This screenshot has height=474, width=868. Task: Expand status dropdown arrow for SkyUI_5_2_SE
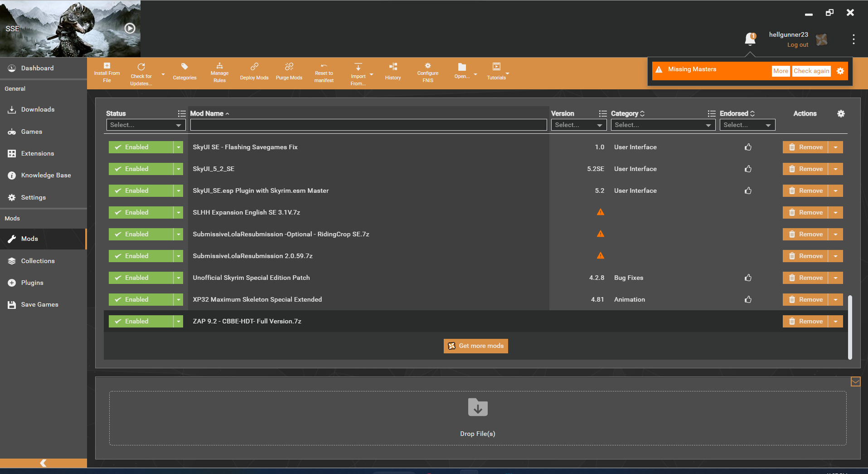(x=179, y=169)
